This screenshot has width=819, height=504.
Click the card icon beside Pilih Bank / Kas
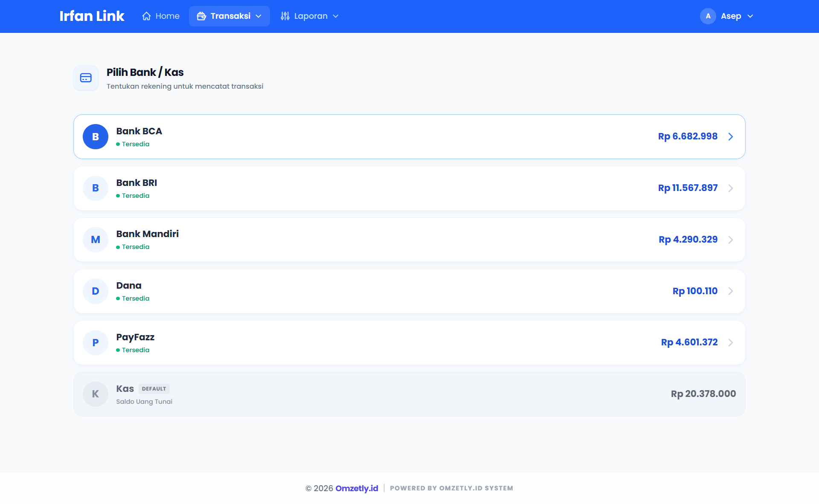tap(86, 78)
